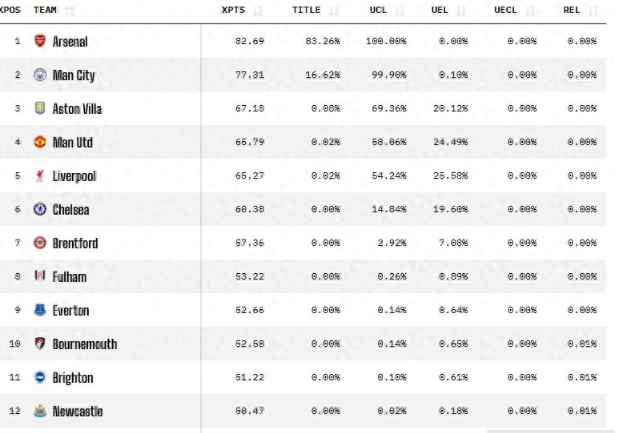Click the Aston Villa badge icon
Image resolution: width=624 pixels, height=433 pixels.
(40, 108)
